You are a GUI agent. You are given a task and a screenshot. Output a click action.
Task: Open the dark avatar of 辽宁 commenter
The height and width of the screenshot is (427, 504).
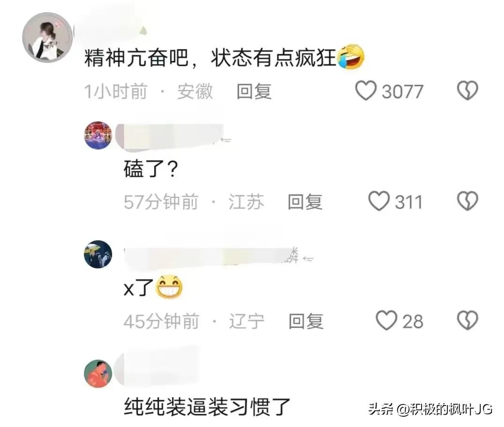98,254
